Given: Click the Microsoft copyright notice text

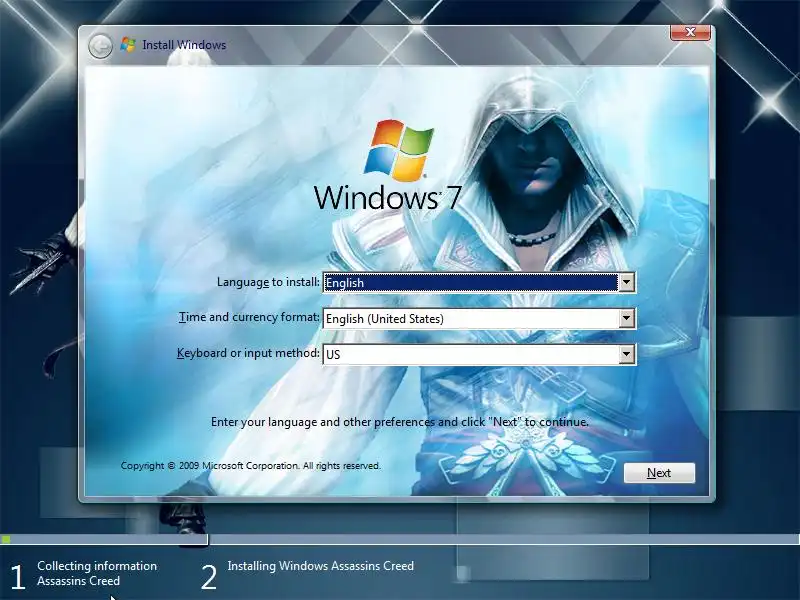Looking at the screenshot, I should [251, 466].
